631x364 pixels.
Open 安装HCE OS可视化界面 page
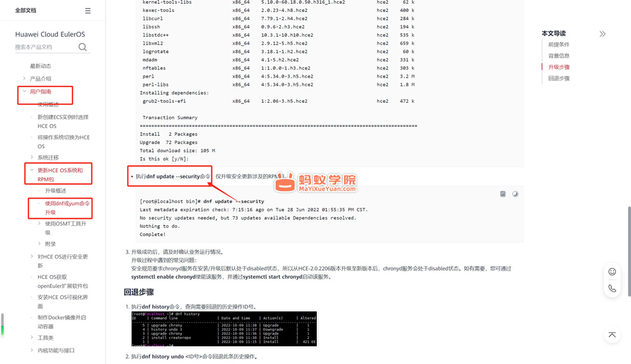(x=62, y=302)
